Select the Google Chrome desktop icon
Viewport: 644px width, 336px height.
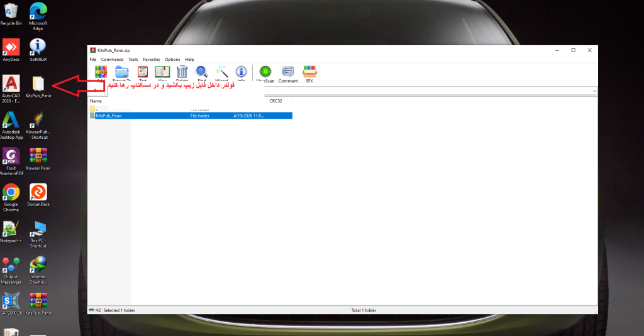point(11,195)
